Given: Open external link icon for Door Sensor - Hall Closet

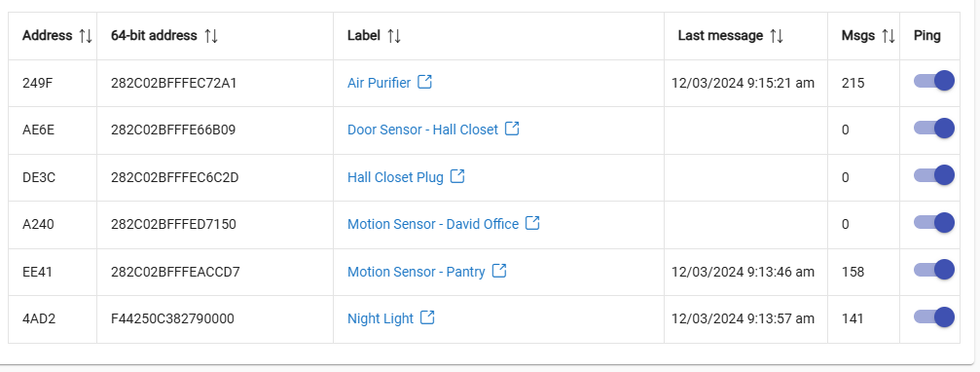Looking at the screenshot, I should (512, 129).
